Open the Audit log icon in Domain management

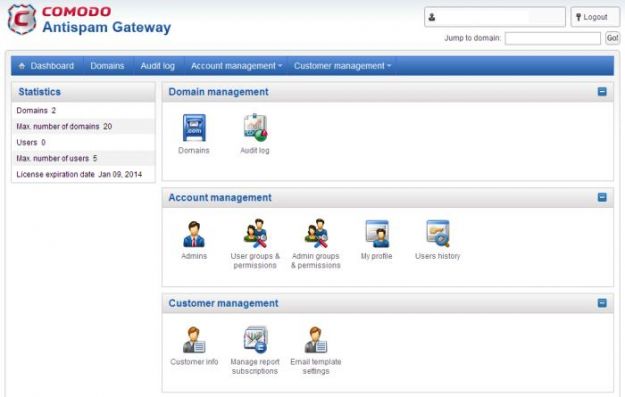pyautogui.click(x=255, y=128)
